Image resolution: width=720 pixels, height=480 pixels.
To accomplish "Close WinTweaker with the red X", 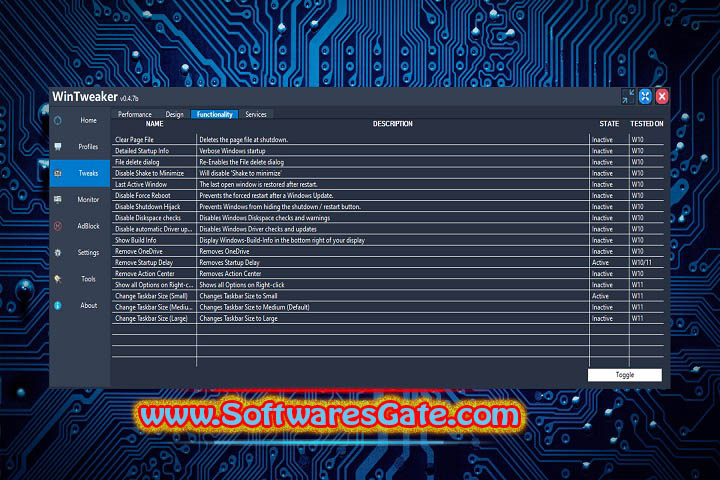I will tap(662, 96).
